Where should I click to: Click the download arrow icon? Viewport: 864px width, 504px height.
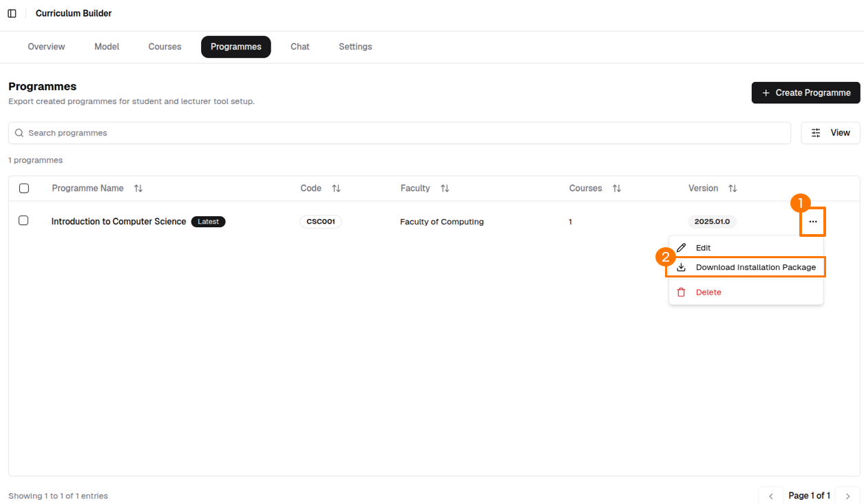click(x=682, y=267)
